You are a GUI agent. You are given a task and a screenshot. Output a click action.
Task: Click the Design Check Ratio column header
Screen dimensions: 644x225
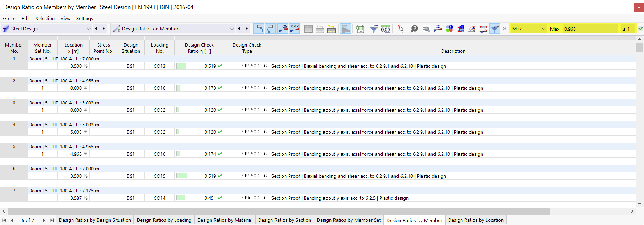pos(199,48)
